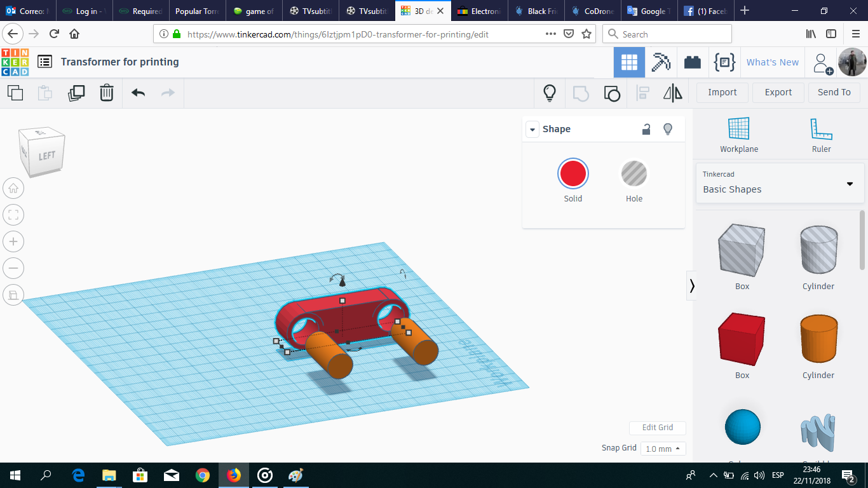Viewport: 868px width, 488px height.
Task: Click the Duplicate icon in toolbar
Action: click(x=76, y=93)
